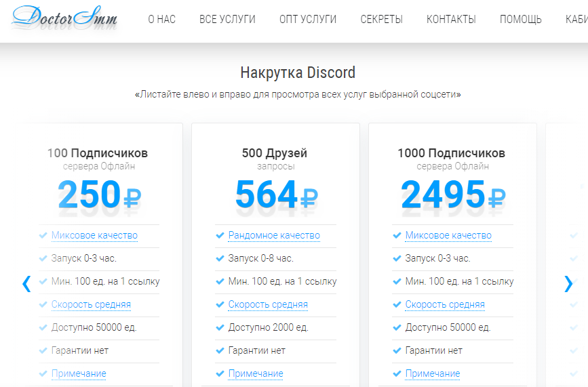Click Скорость средняя in 100 Подписчиков card
Image resolution: width=588 pixels, height=387 pixels.
click(91, 304)
